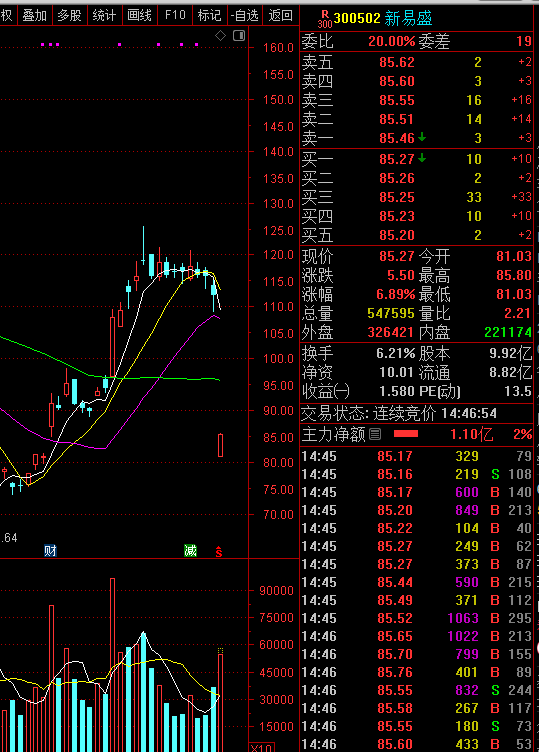Screen dimensions: 539x752
Task: Click the sell tick with volume 832
Action: click(x=416, y=690)
